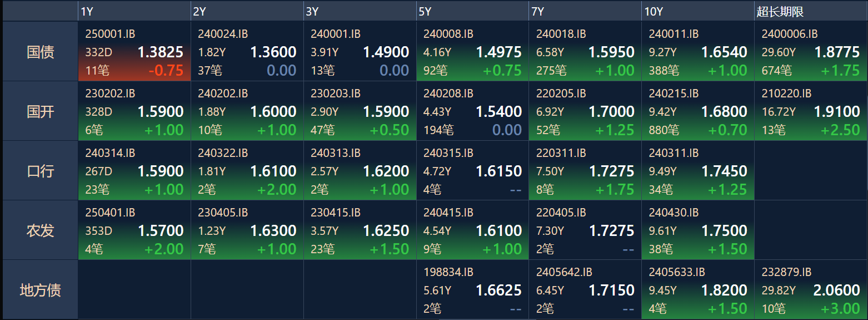Click the 国债 row label

[40, 52]
